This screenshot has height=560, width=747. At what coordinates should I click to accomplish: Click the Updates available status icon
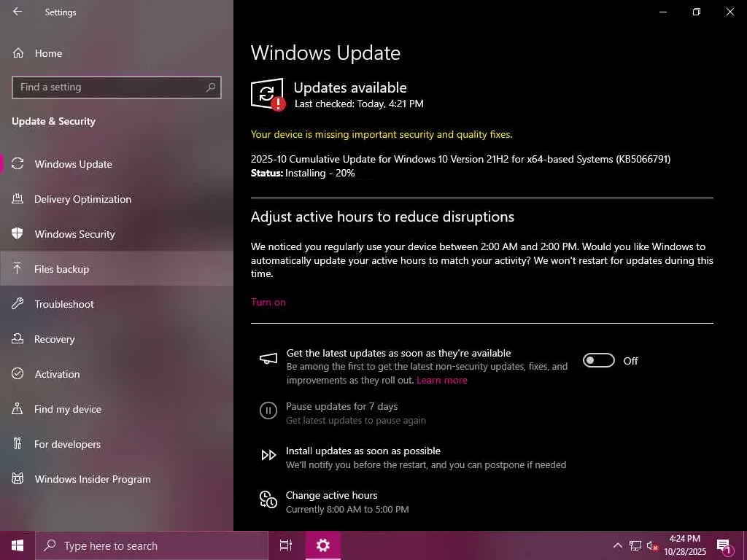pos(268,94)
